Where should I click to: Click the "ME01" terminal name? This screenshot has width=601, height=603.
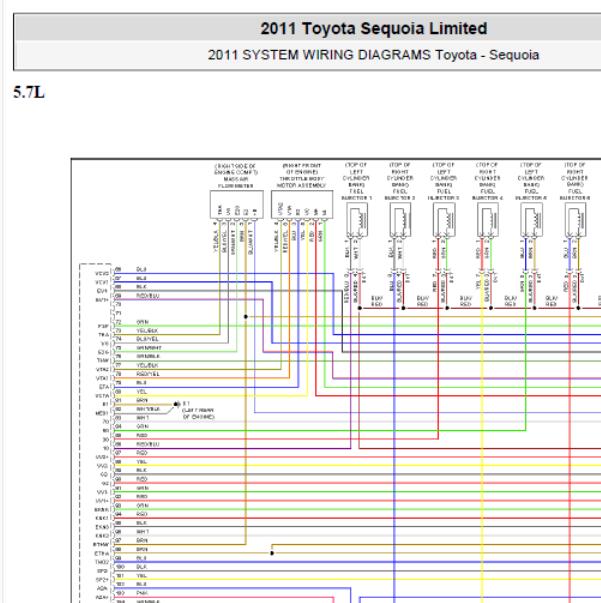(x=102, y=413)
